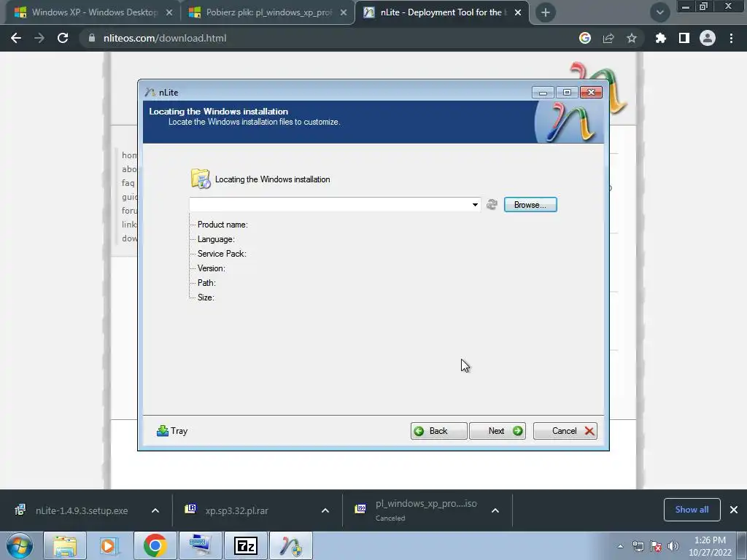Open a new browser tab
Viewport: 747px width, 560px height.
(x=546, y=12)
